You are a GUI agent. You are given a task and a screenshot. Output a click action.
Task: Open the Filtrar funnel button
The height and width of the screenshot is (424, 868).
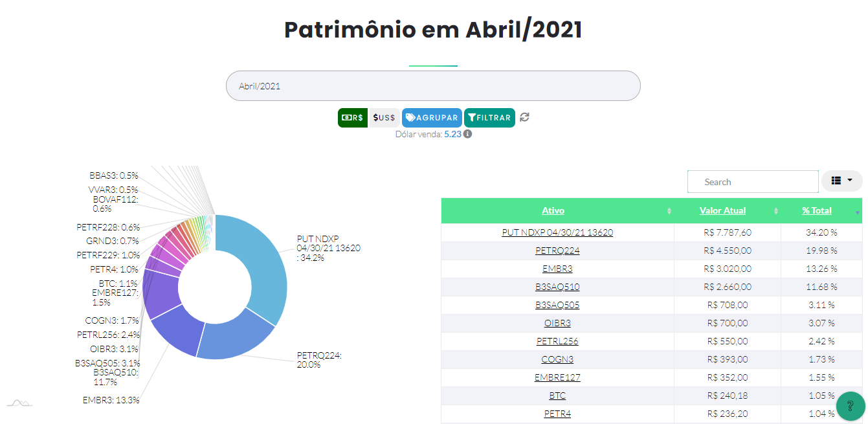coord(489,118)
